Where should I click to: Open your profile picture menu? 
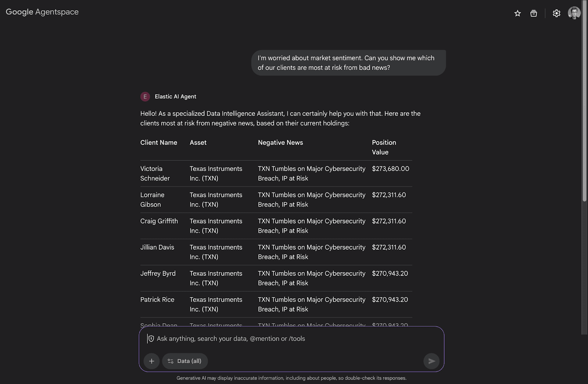pos(574,12)
